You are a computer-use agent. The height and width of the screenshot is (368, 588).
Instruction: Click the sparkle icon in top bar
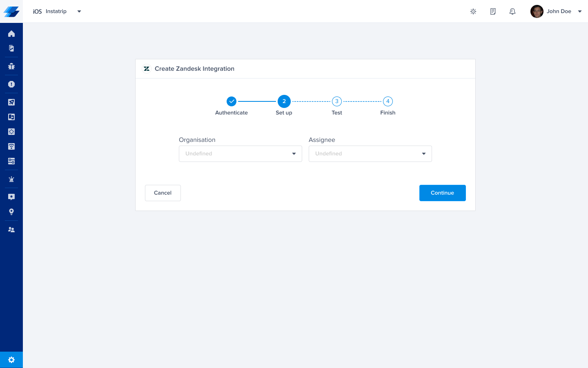coord(473,11)
